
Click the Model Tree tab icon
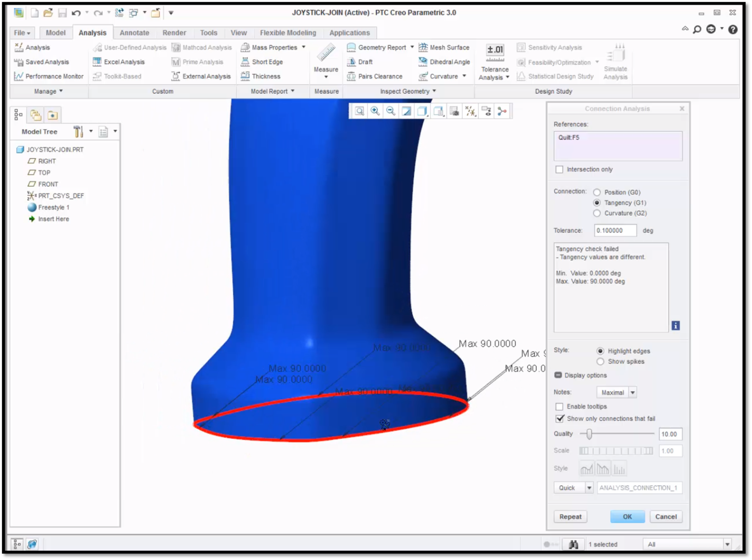coord(19,115)
